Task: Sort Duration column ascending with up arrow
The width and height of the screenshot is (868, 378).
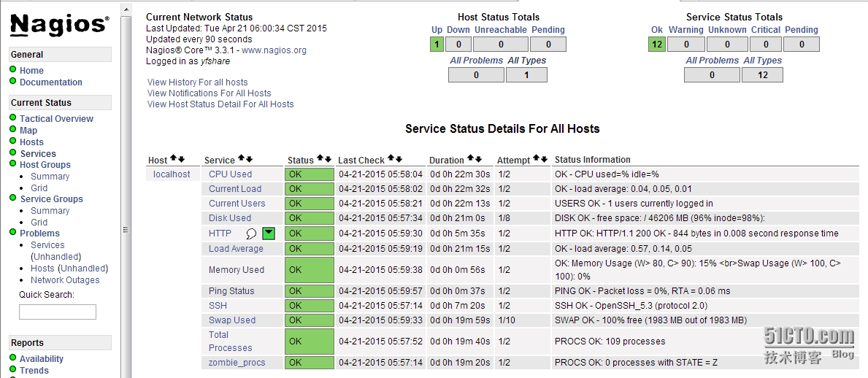Action: coord(471,158)
